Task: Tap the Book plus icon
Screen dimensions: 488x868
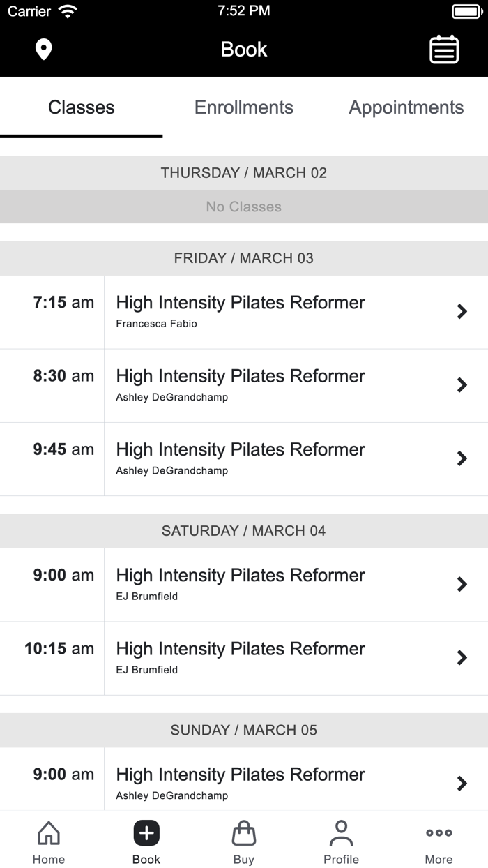Action: coord(146,833)
